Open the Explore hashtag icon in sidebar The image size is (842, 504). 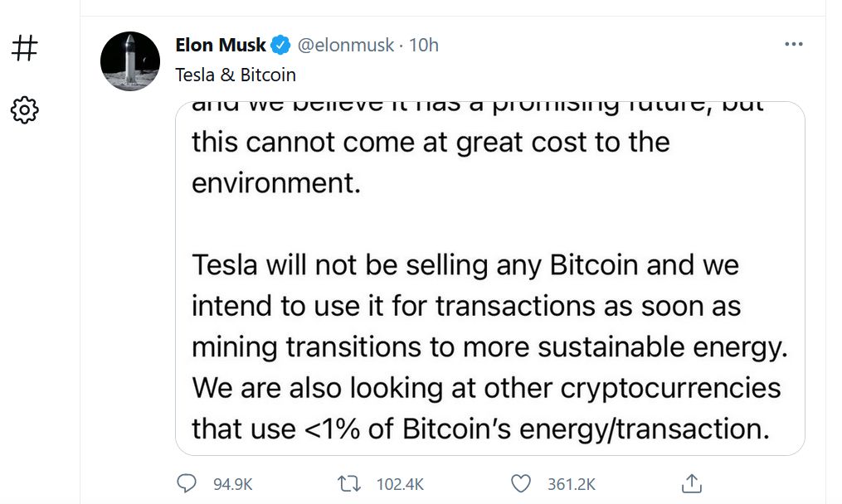pos(25,47)
